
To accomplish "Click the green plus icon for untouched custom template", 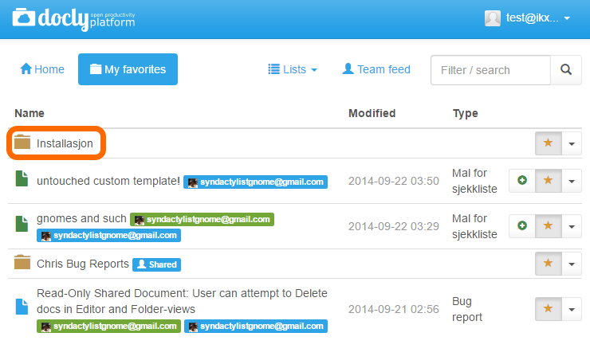I will point(522,181).
